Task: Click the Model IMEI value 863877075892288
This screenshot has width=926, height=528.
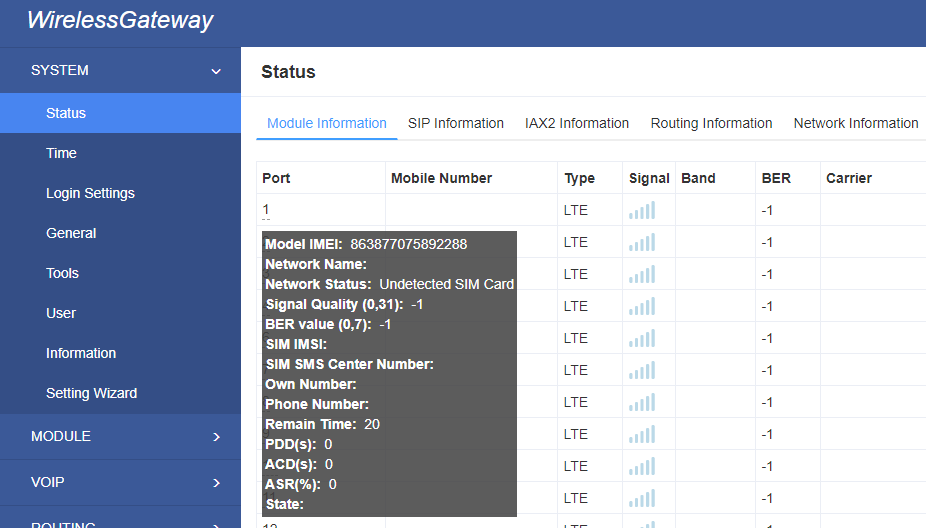Action: coord(409,244)
